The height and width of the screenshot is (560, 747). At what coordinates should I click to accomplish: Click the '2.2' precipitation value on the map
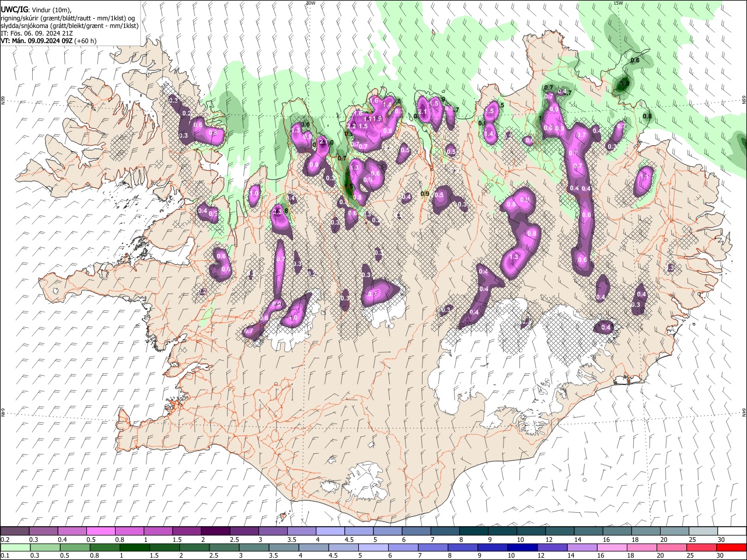(x=351, y=126)
